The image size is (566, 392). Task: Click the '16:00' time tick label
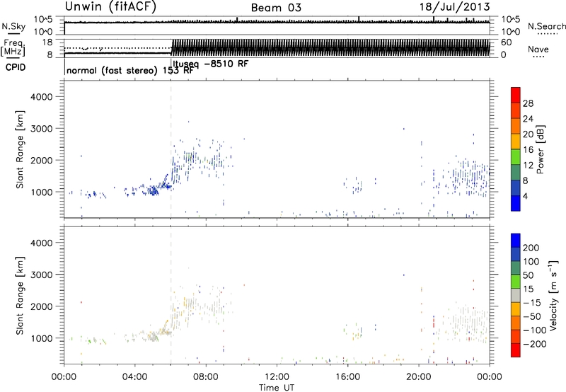point(347,377)
